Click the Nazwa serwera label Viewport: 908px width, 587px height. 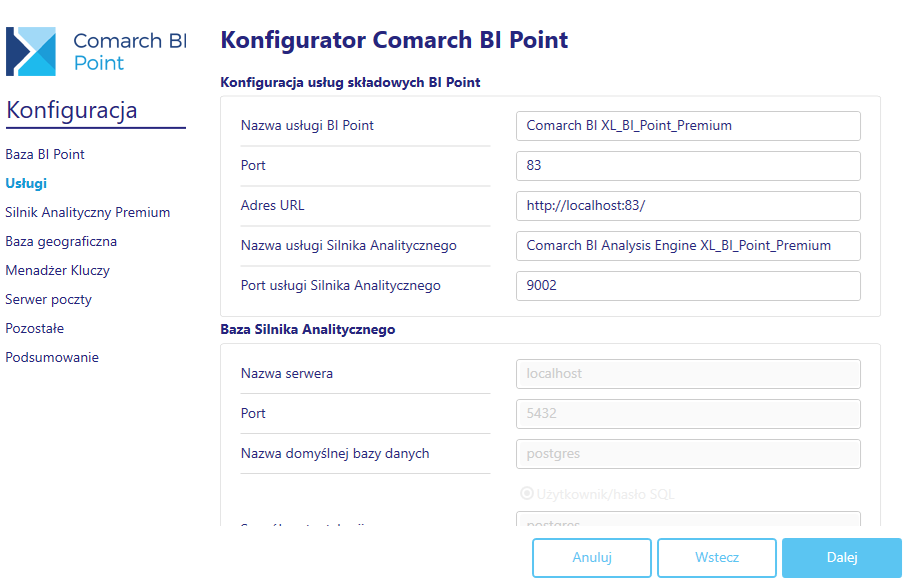pyautogui.click(x=287, y=373)
